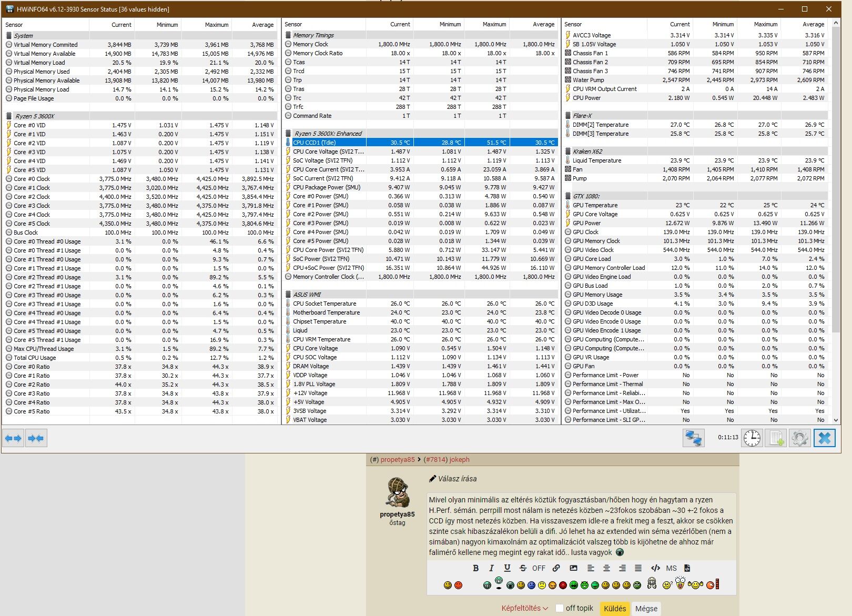Cancel the reply with the Mégse button
The image size is (852, 616).
click(646, 609)
